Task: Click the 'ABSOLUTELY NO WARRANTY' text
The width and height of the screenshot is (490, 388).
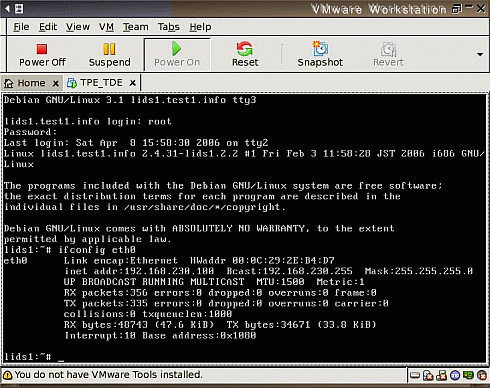Action: pyautogui.click(x=238, y=228)
